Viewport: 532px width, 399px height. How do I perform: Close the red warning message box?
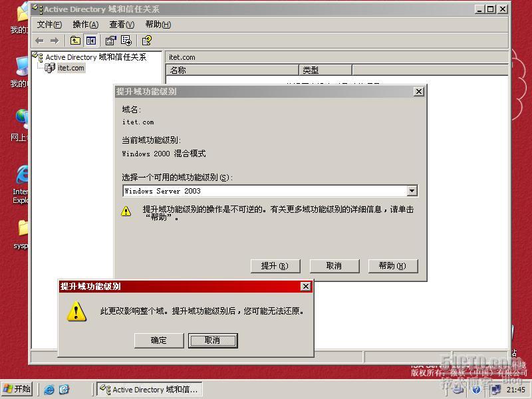point(306,287)
